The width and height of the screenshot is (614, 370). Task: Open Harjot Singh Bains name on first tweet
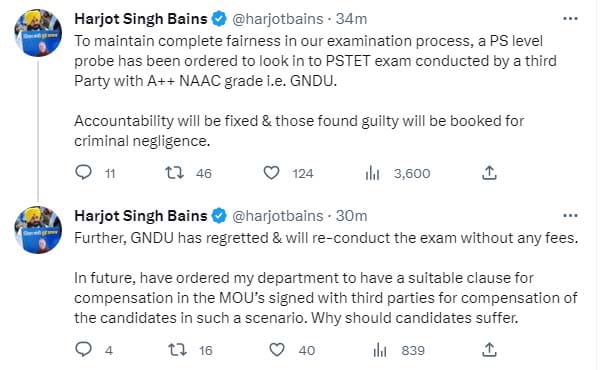[141, 19]
